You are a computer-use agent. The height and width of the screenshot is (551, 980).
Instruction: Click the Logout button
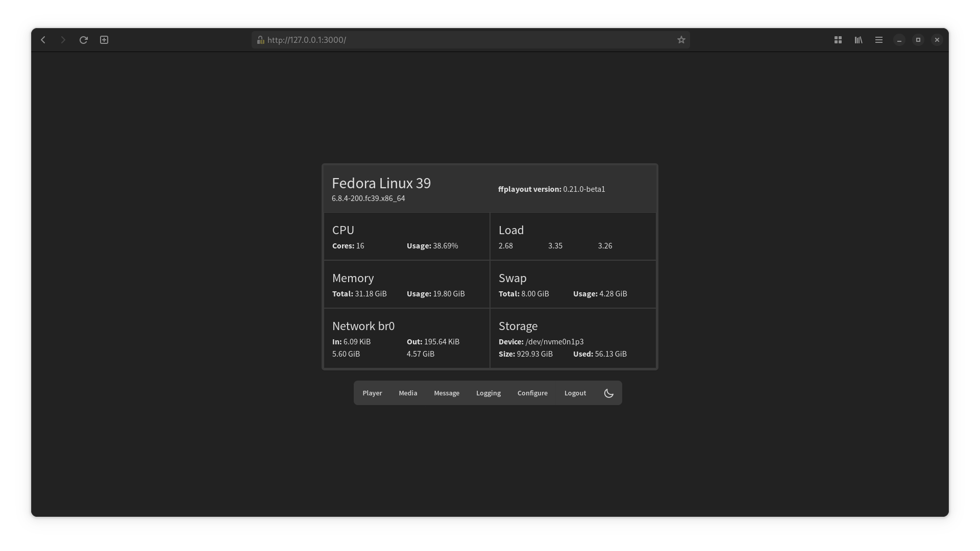point(575,393)
